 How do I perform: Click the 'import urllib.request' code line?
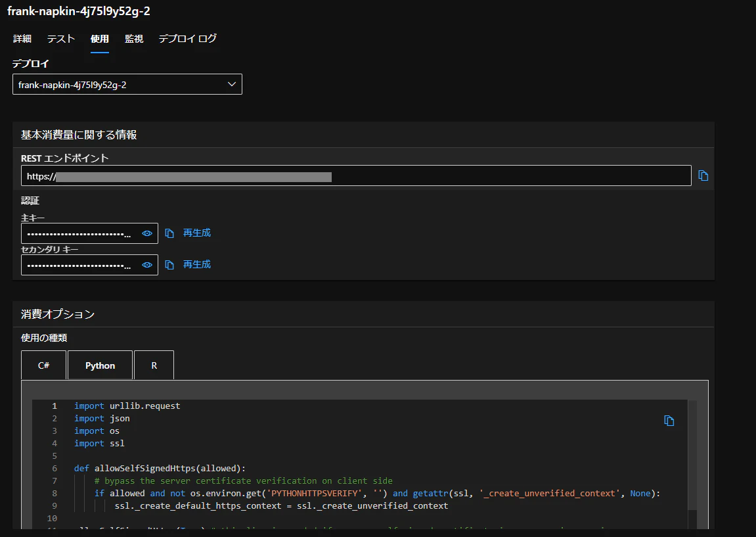pos(127,406)
